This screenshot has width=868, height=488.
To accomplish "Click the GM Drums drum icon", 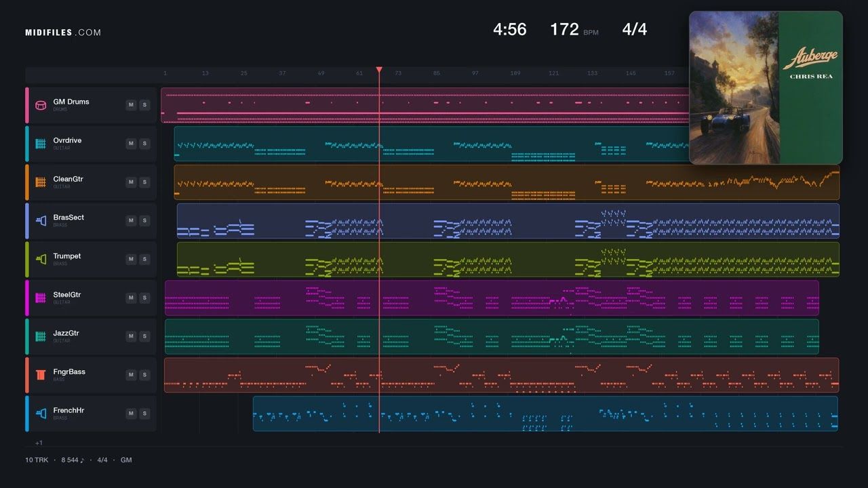I will click(x=41, y=105).
